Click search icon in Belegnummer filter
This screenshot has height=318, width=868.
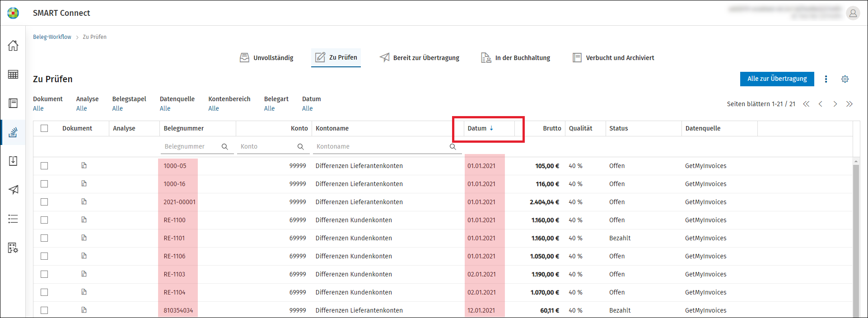click(224, 147)
